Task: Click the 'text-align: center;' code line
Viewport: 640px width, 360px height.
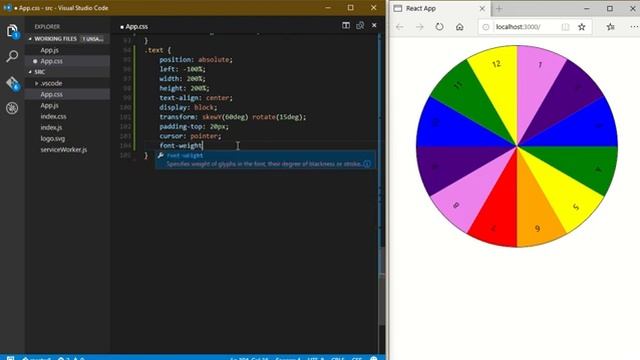Action: 196,98
